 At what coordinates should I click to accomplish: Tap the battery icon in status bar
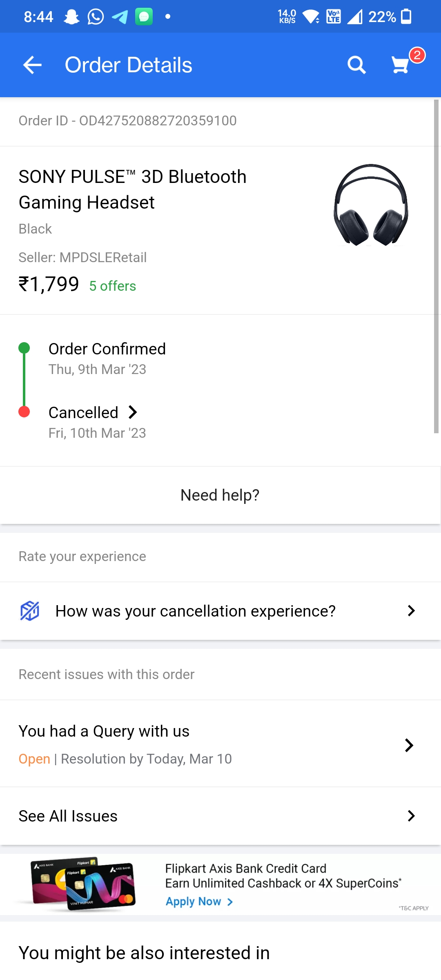coord(406,17)
